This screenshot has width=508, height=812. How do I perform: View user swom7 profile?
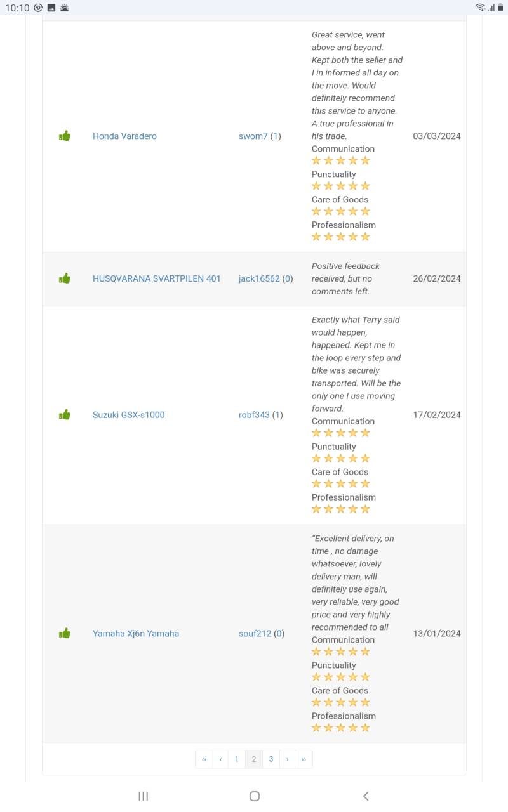(x=253, y=136)
